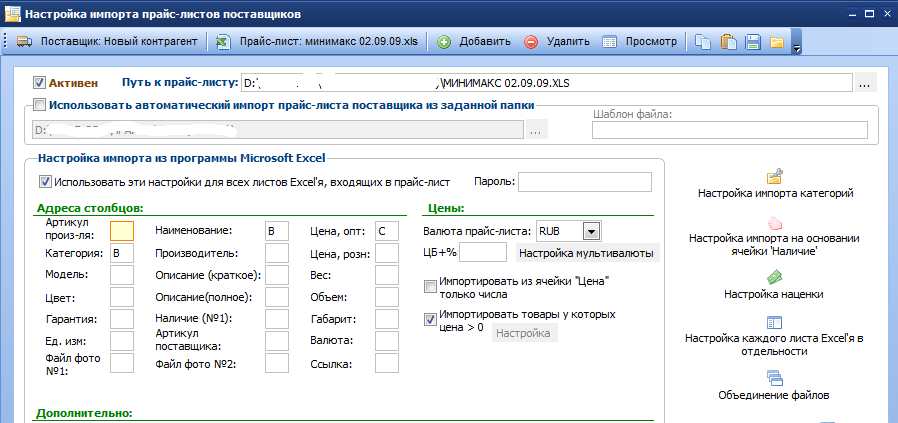Click the Объем column field
898x423 pixels.
pyautogui.click(x=387, y=297)
